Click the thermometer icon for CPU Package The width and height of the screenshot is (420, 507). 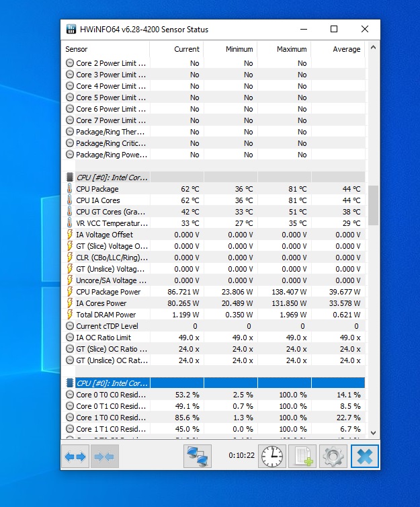click(69, 188)
